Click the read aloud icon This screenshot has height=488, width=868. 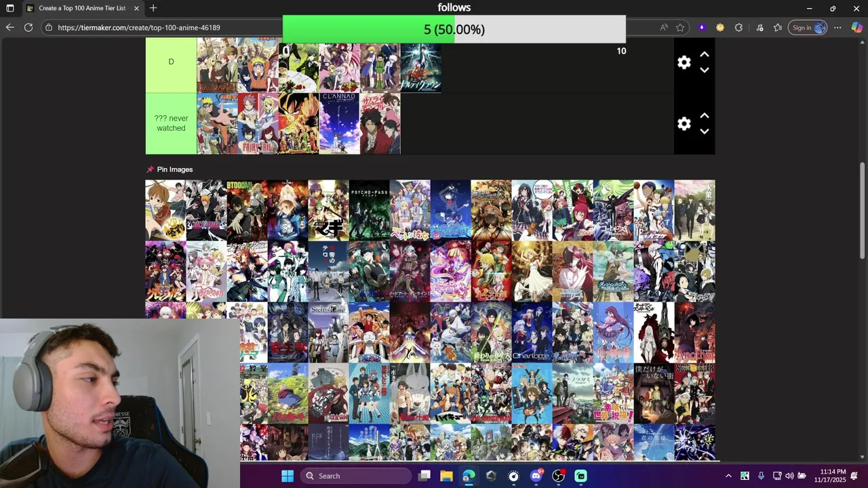(x=663, y=28)
